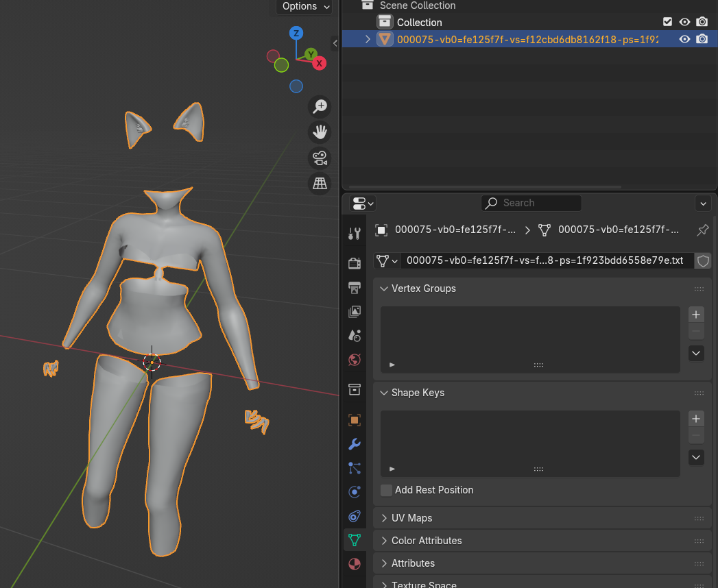Open the Object Data (mesh) properties tab

coord(355,540)
